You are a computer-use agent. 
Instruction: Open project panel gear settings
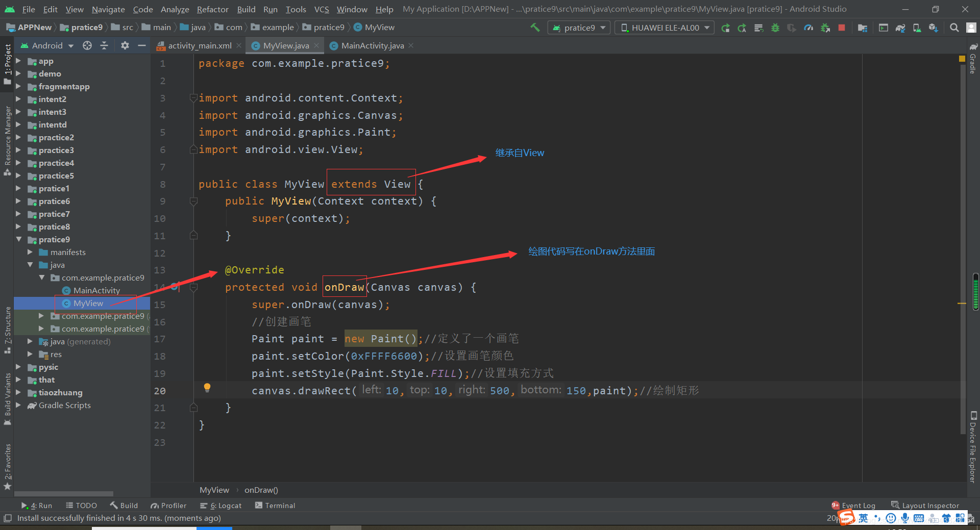click(x=125, y=45)
